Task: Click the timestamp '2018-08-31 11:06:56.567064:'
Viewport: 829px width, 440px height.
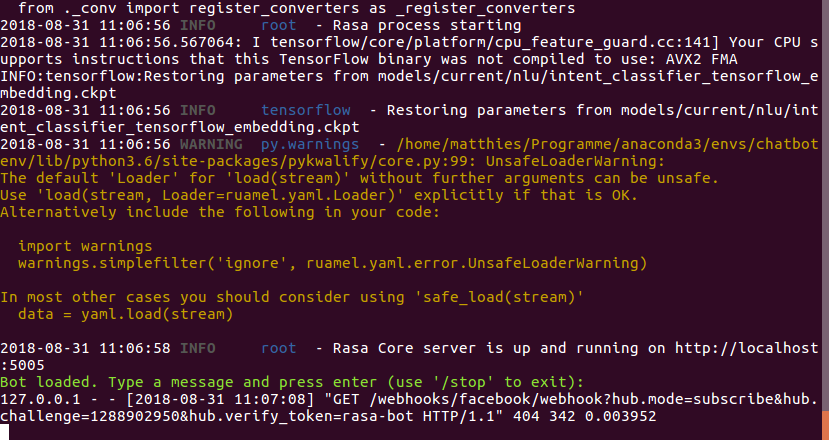Action: tap(122, 42)
